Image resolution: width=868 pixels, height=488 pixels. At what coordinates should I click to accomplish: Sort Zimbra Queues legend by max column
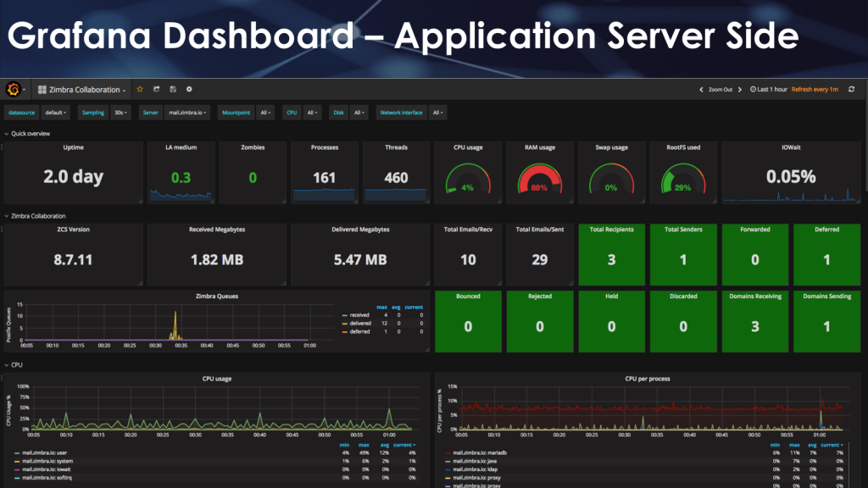[382, 307]
